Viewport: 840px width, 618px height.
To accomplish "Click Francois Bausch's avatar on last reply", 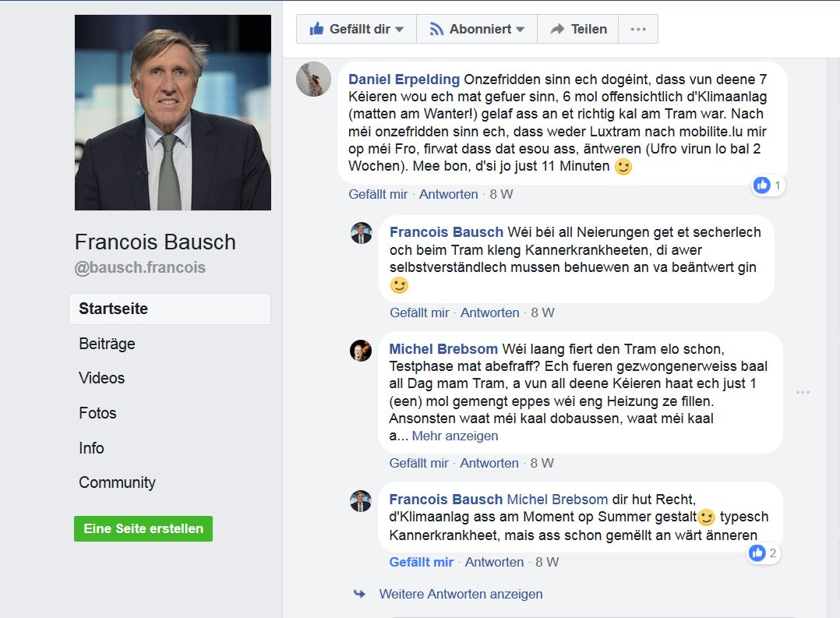I will tap(361, 500).
